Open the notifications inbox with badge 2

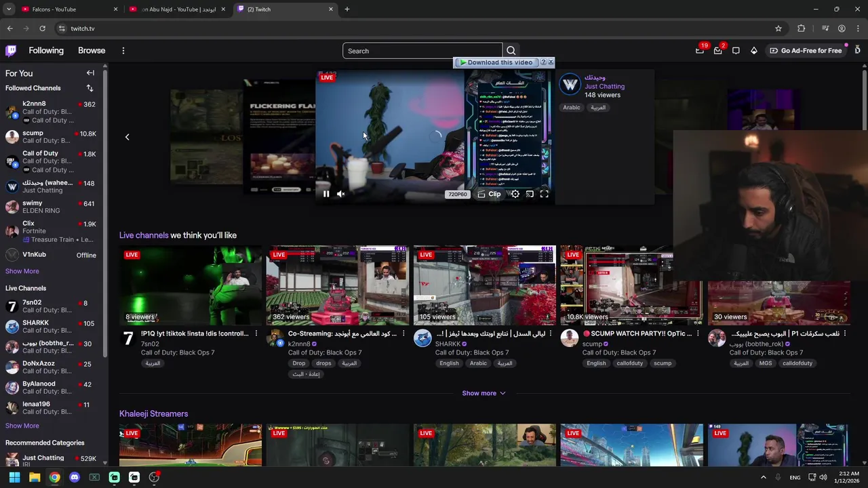(718, 50)
